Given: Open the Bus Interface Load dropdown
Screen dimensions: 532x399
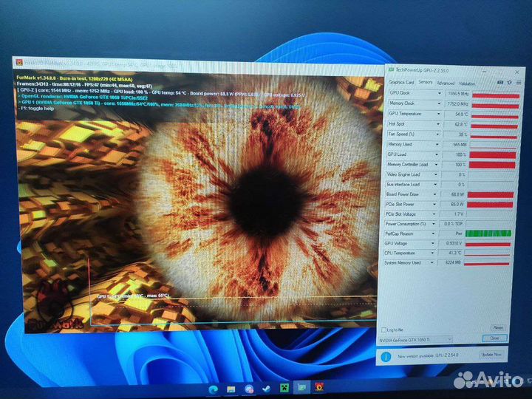Looking at the screenshot, I should pyautogui.click(x=435, y=185).
